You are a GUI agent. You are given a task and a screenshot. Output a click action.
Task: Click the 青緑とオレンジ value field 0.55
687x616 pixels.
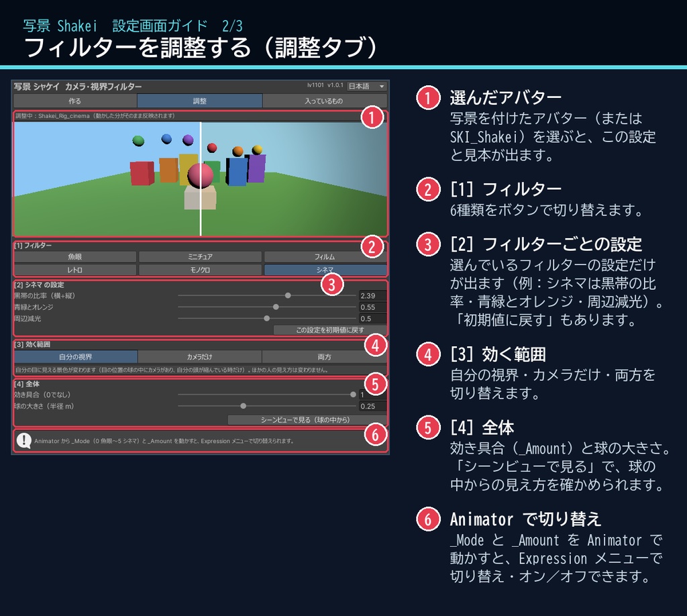[x=373, y=307]
